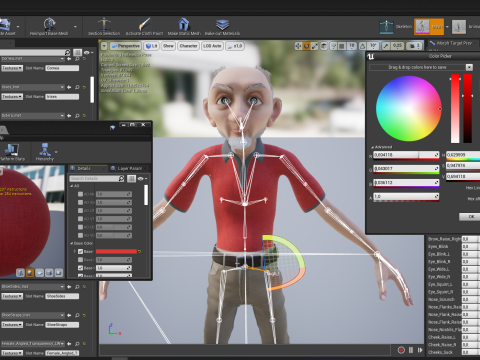
Task: Toggle grid snapping in the viewport
Action: (342, 46)
